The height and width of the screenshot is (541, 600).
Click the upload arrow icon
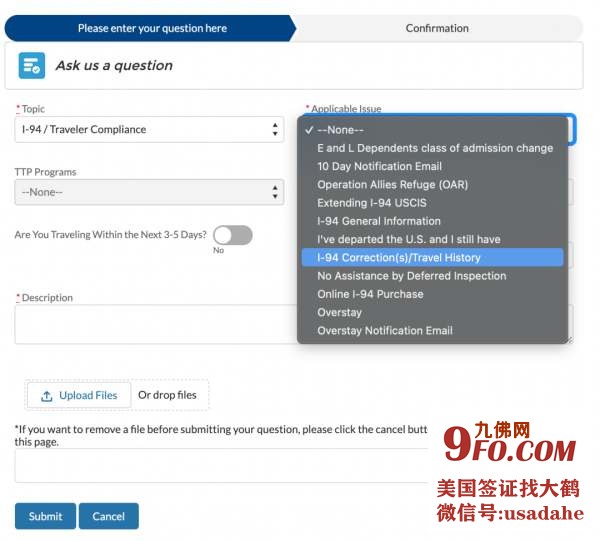tap(47, 396)
